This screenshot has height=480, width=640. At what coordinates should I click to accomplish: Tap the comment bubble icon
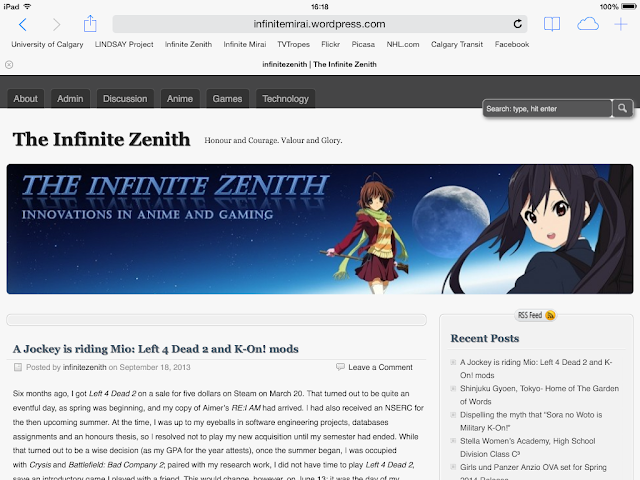[340, 367]
